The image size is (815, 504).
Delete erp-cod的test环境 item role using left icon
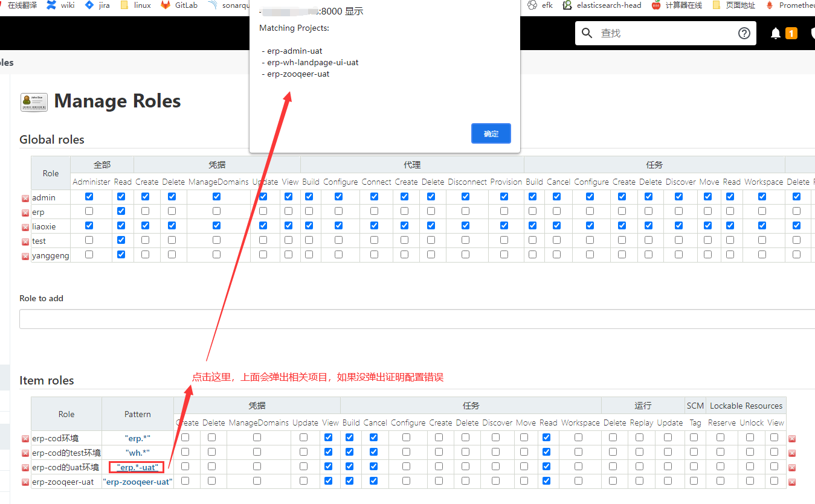[25, 453]
